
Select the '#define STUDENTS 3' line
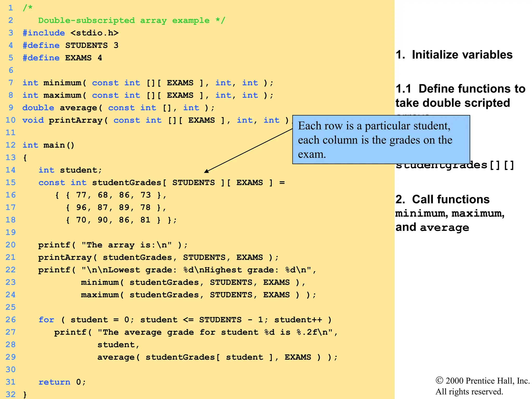[70, 45]
